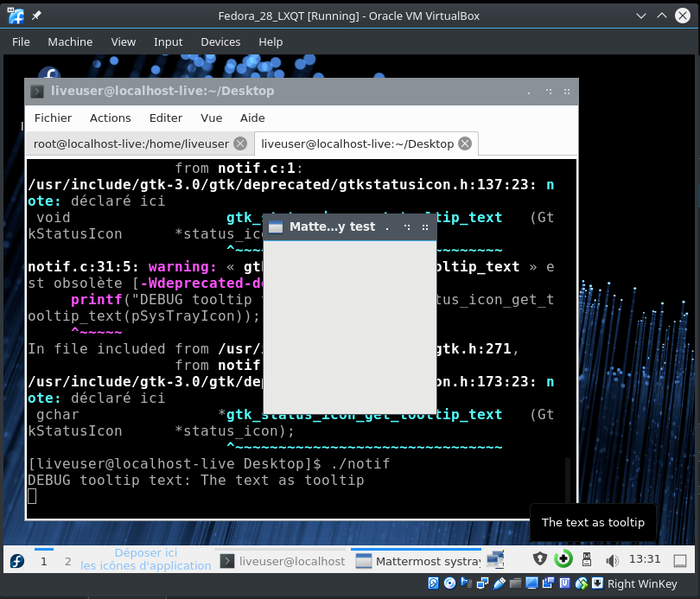The image size is (700, 599).
Task: Open the terminal Aide menu
Action: click(252, 118)
